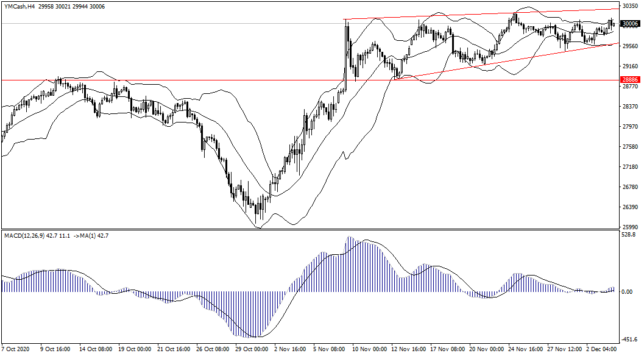This screenshot has height=356, width=644.
Task: Click the 2 Nov 16:00 time label
Action: (x=290, y=351)
